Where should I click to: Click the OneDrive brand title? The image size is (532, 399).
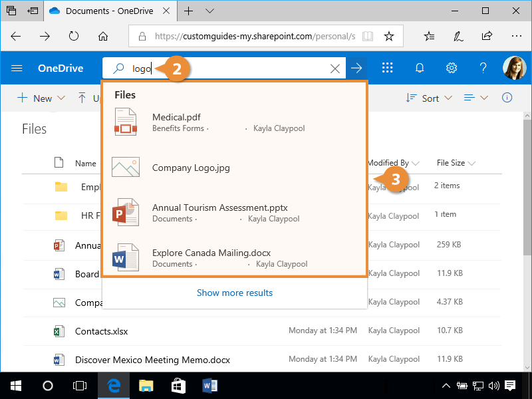tap(61, 68)
